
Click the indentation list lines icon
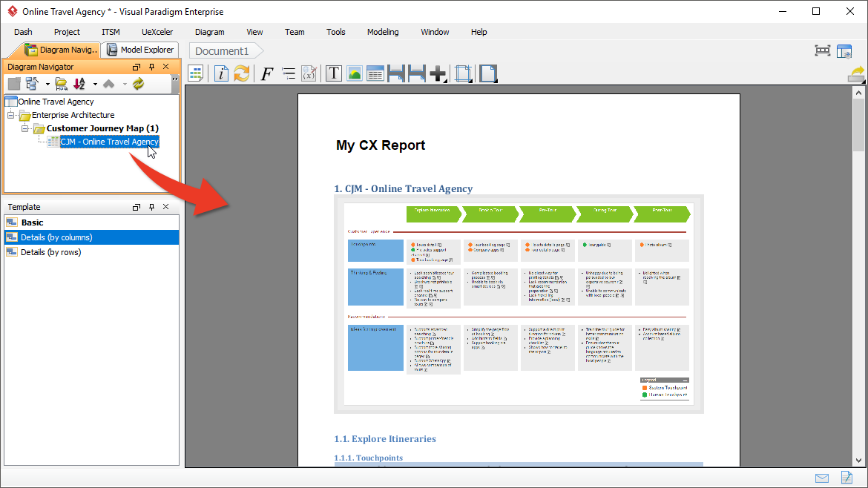tap(289, 73)
